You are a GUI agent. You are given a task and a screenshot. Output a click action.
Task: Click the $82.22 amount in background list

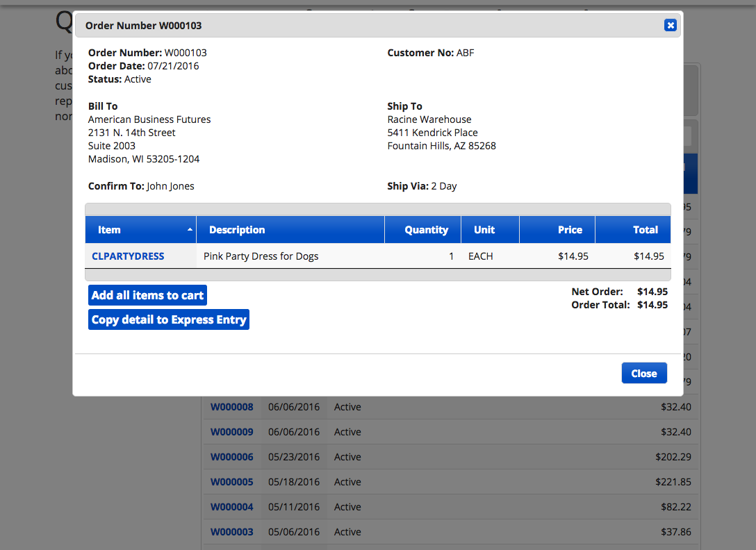point(676,507)
